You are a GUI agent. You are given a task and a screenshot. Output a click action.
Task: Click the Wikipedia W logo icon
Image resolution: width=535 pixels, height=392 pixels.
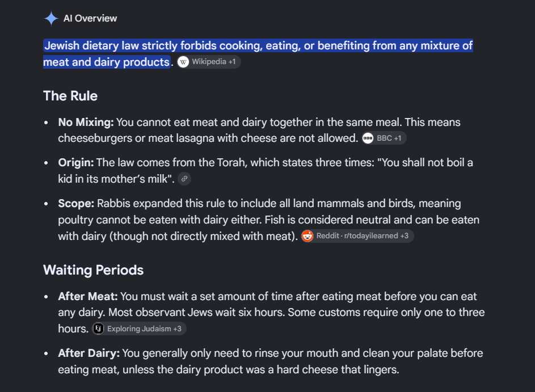coord(183,62)
